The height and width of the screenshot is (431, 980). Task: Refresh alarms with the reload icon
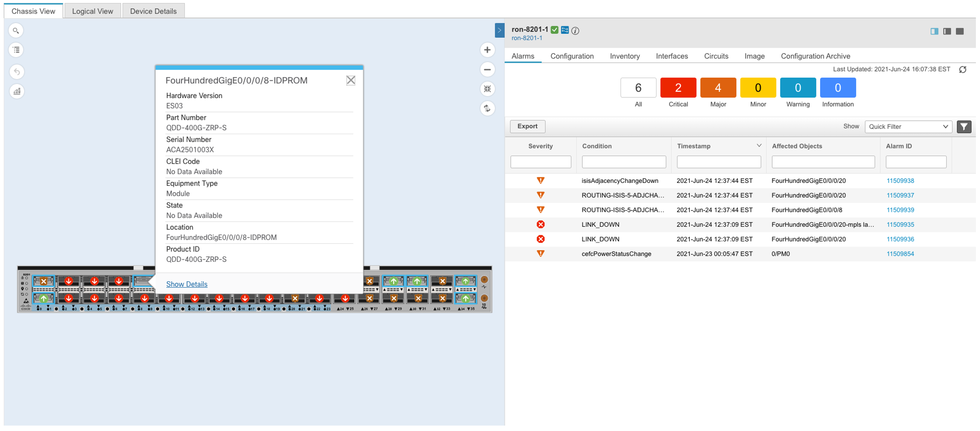pos(963,69)
